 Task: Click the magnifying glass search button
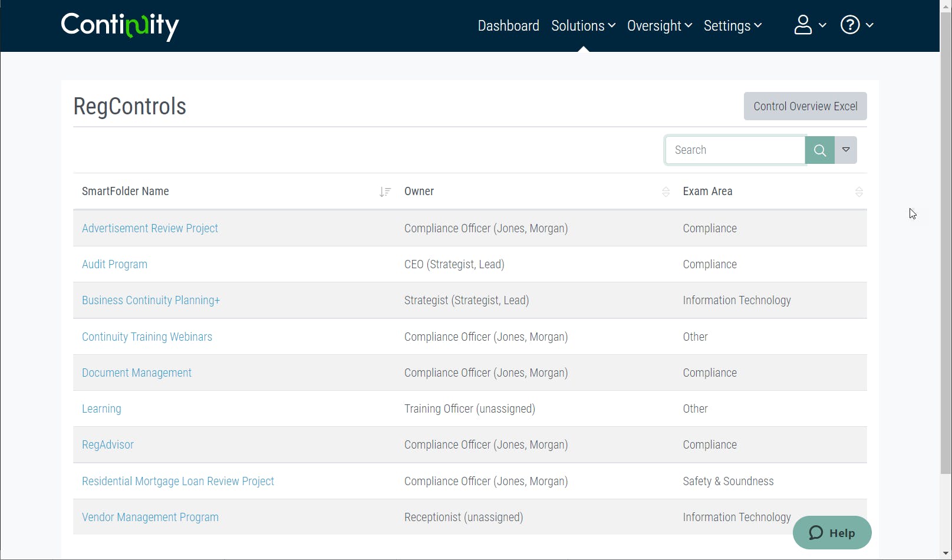(x=819, y=150)
